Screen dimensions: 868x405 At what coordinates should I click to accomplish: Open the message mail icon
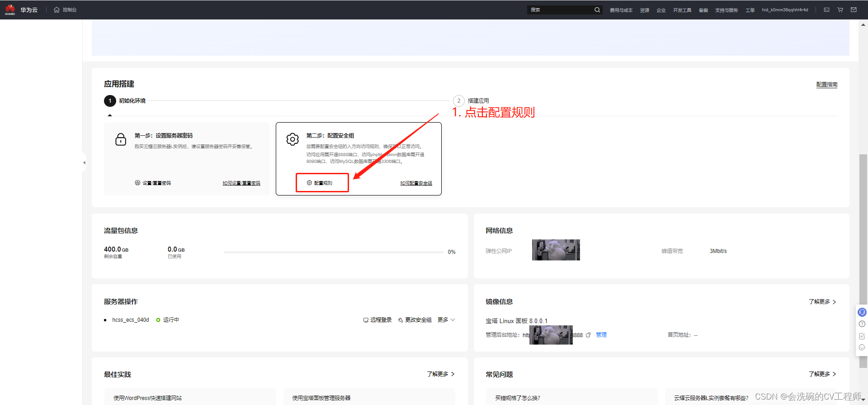[854, 10]
